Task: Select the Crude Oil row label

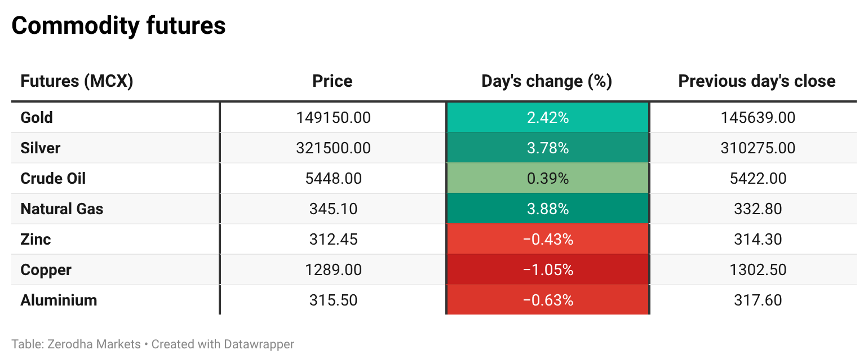Action: tap(53, 179)
